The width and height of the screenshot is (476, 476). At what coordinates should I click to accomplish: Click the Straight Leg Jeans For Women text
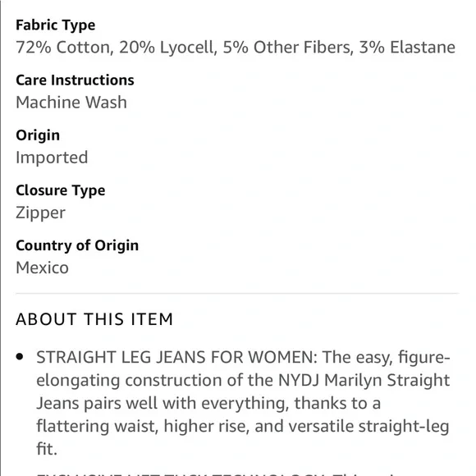[x=177, y=357]
